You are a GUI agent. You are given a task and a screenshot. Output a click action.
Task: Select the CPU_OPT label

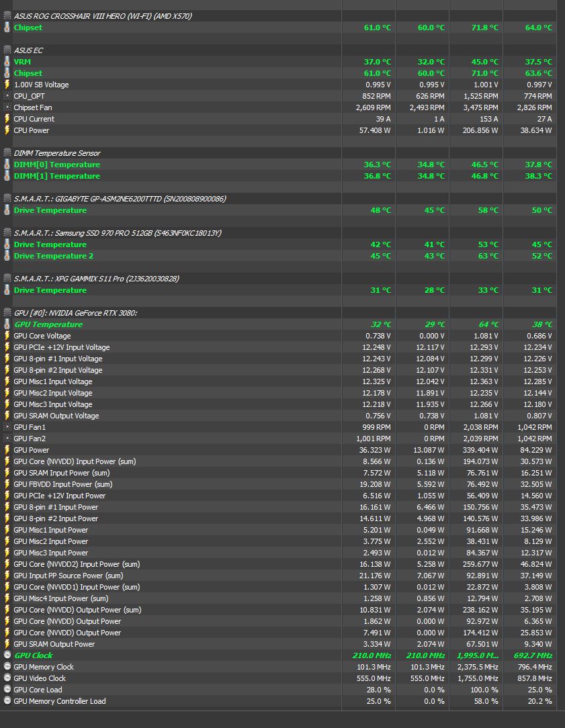point(30,96)
